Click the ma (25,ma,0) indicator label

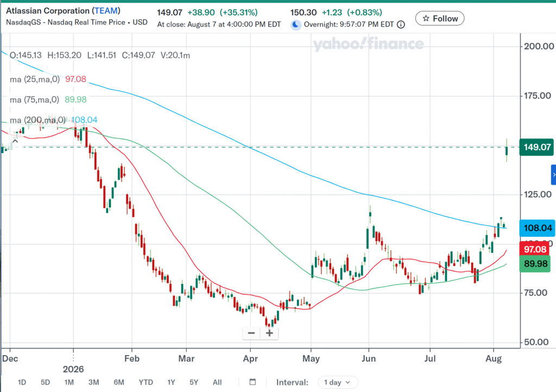(x=35, y=79)
